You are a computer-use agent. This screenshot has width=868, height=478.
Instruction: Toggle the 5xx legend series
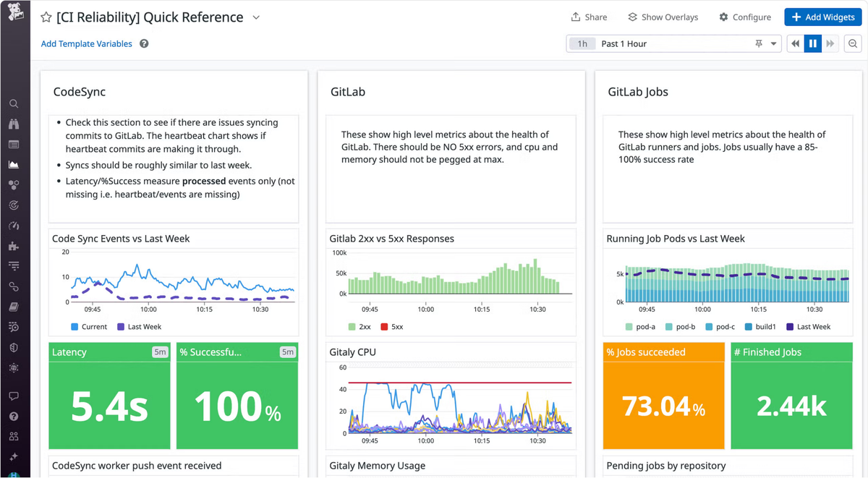[x=391, y=327]
